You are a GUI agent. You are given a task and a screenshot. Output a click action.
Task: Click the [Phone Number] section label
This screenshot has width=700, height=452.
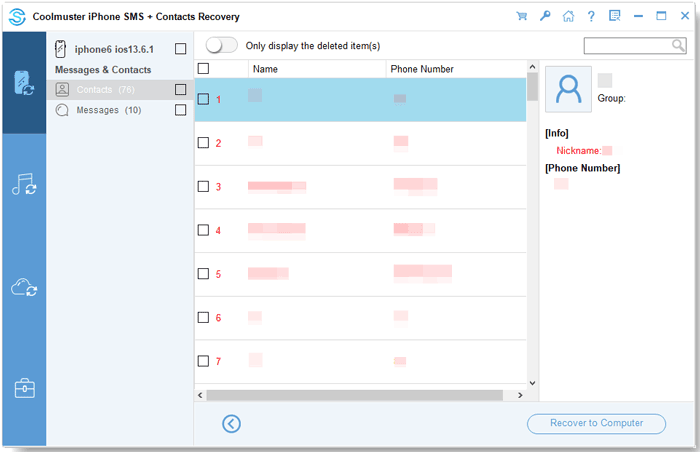[x=583, y=168]
